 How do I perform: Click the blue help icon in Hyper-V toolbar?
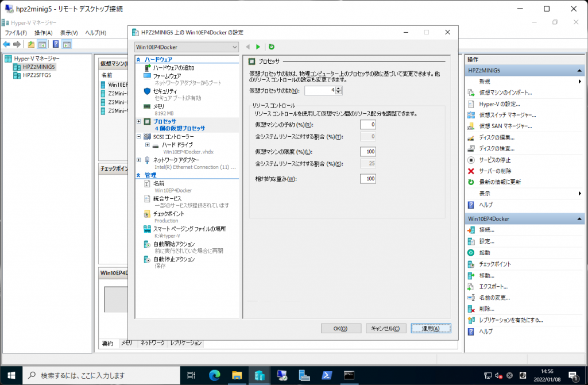pyautogui.click(x=56, y=44)
